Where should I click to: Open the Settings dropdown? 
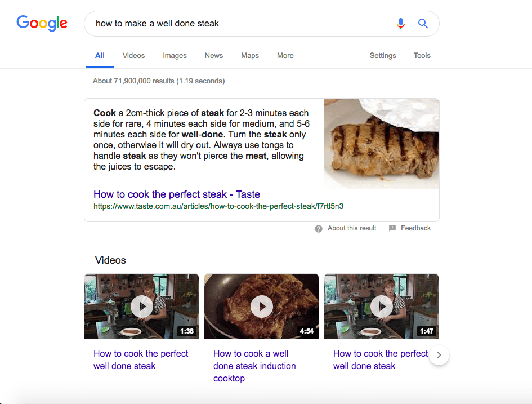[x=383, y=56]
